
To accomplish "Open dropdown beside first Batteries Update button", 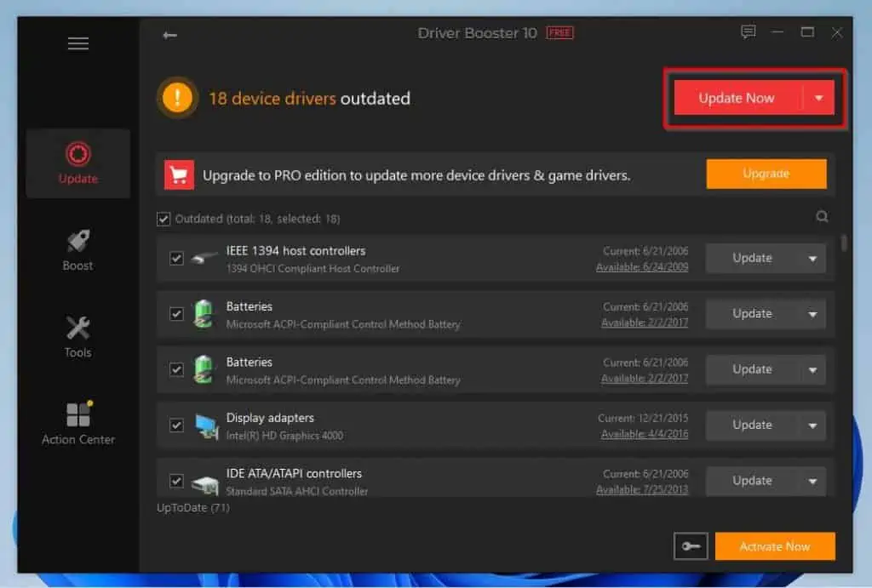I will point(813,313).
